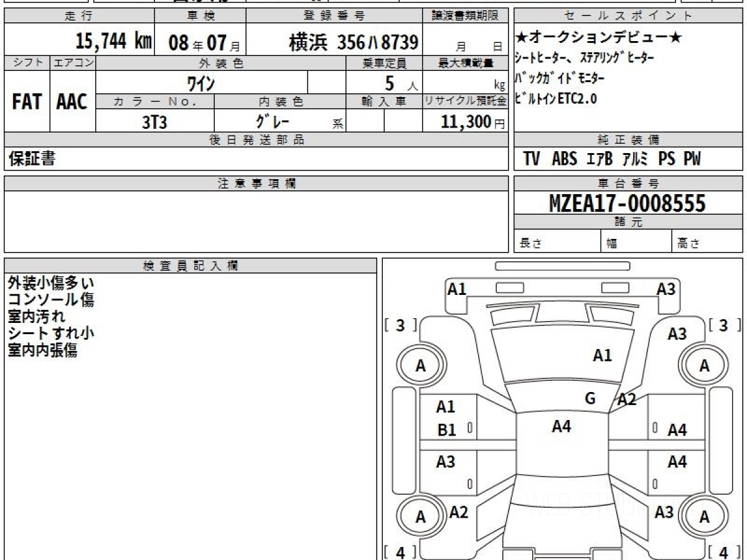Select PW in genuine equipment
The width and height of the screenshot is (747, 560).
(692, 159)
